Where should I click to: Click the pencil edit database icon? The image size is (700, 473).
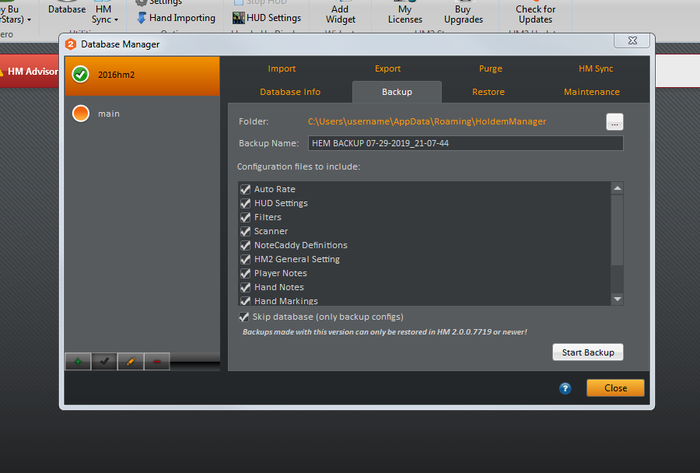tap(130, 361)
